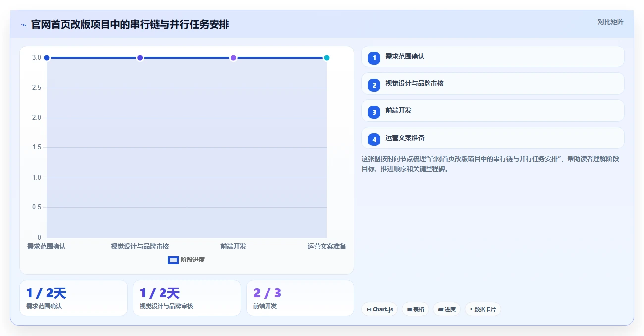Click the 1 / 2天 需求范围确认 stat card
This screenshot has height=336, width=644.
pos(73,298)
